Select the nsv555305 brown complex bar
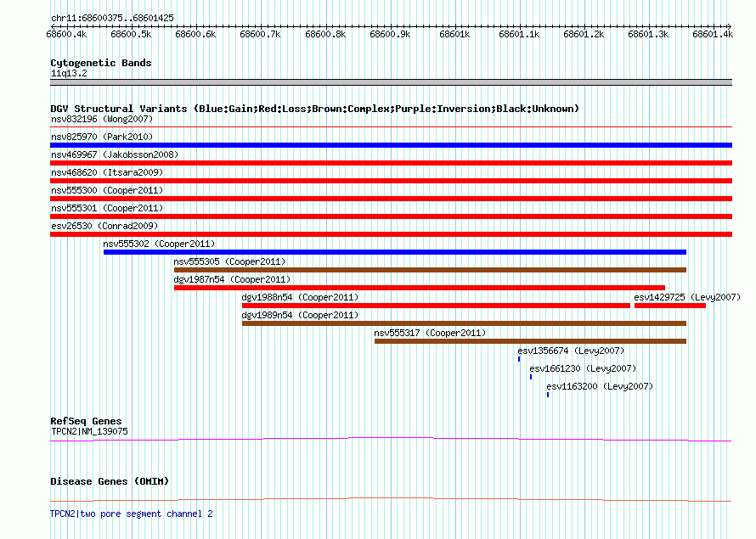This screenshot has height=539, width=756. pyautogui.click(x=430, y=270)
